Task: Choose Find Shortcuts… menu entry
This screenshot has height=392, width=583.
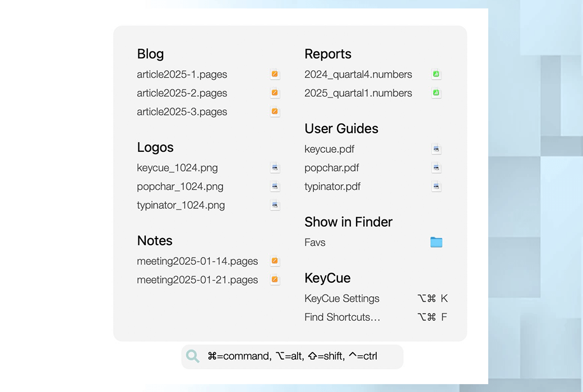Action: [x=342, y=317]
